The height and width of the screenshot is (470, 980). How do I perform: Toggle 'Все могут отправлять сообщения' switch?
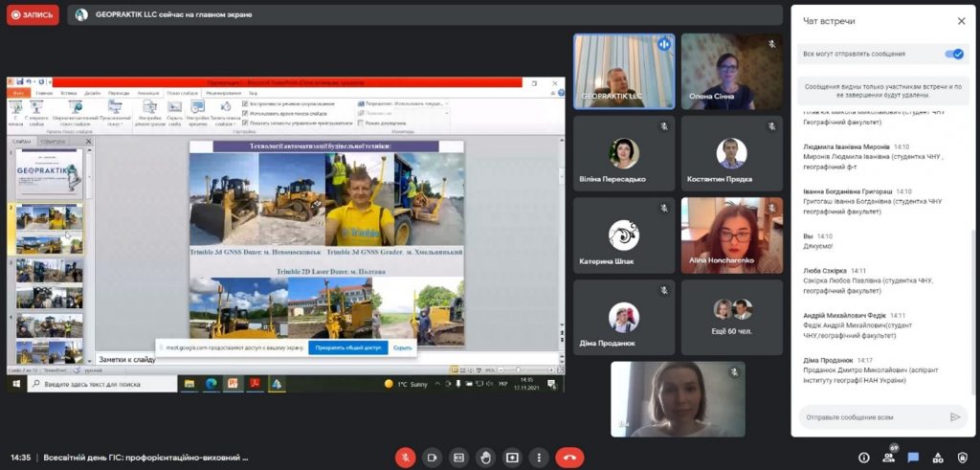click(x=953, y=55)
